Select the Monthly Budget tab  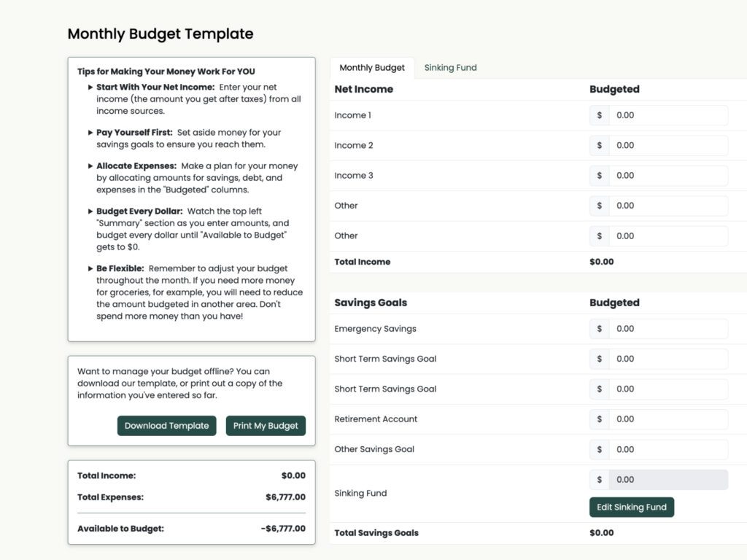372,68
